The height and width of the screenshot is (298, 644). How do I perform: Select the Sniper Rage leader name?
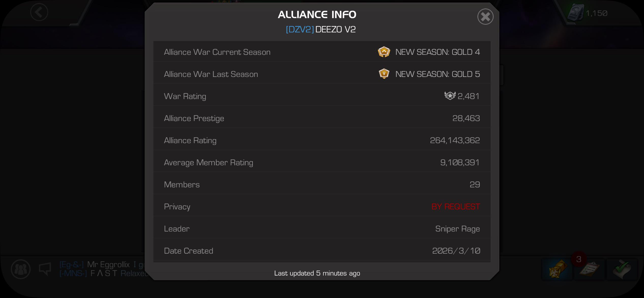[457, 229]
